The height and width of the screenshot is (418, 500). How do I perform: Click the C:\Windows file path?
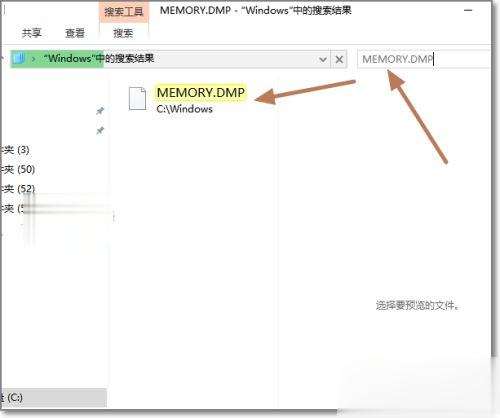184,109
